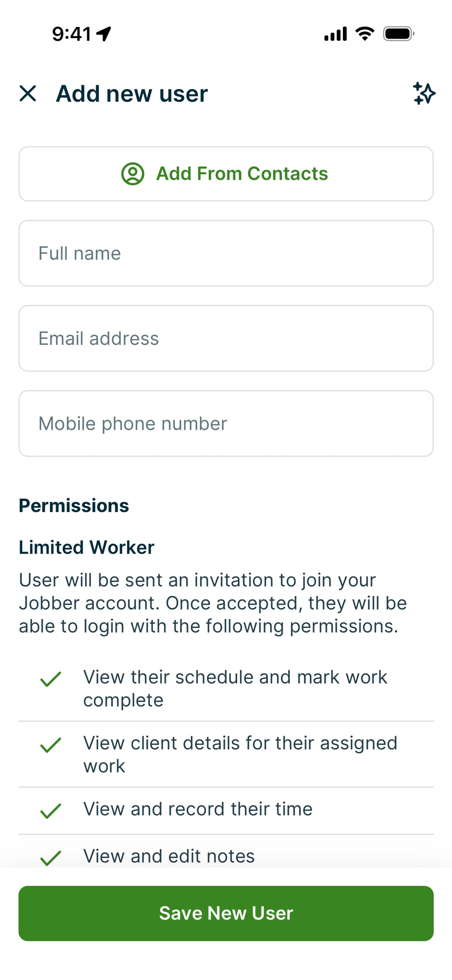Tap the cellular signal bars icon

click(x=335, y=34)
